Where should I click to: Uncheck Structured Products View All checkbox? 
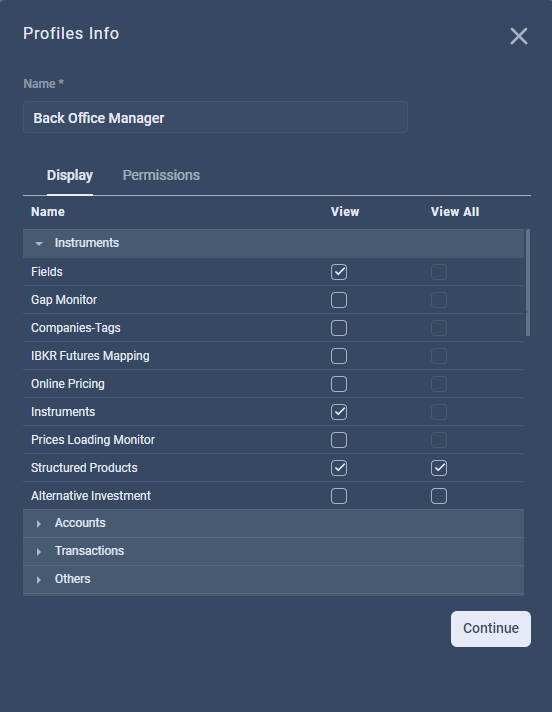tap(439, 468)
